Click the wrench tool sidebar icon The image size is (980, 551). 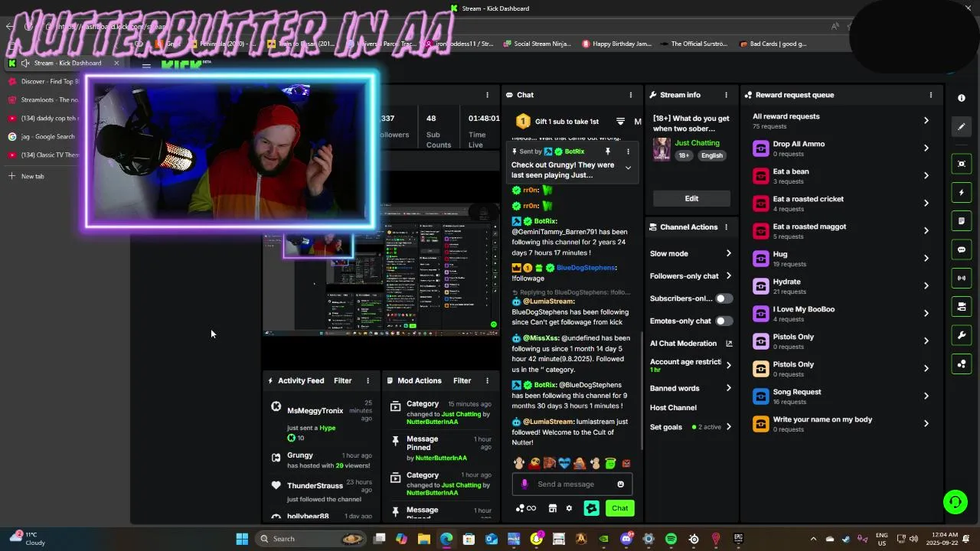tap(962, 335)
